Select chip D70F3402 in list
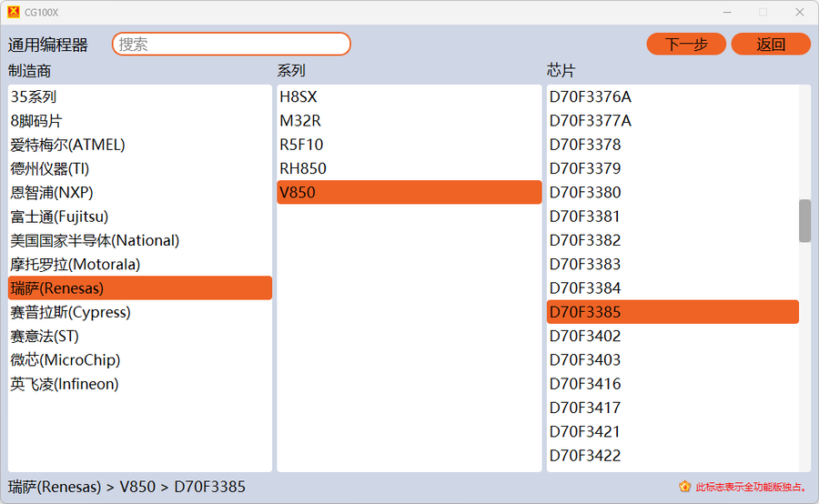 tap(585, 336)
